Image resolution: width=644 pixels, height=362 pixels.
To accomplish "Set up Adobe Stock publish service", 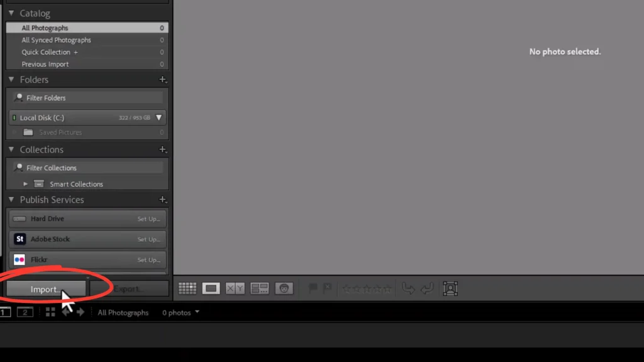I will click(x=148, y=239).
